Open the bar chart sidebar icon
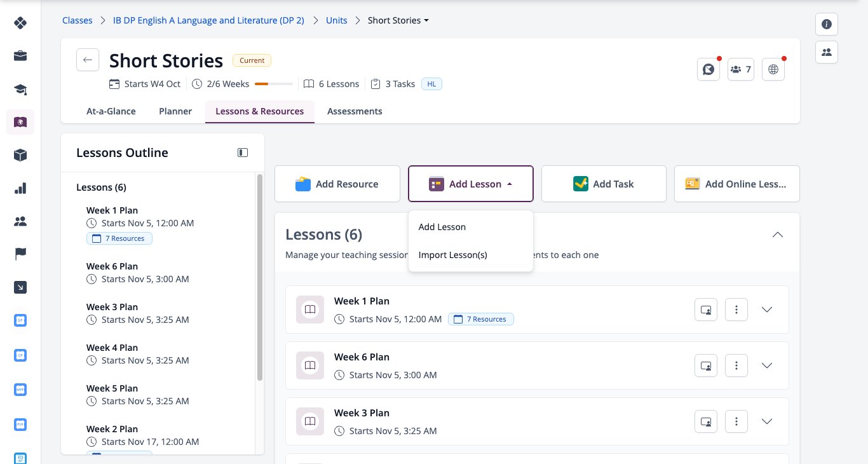 click(x=20, y=188)
